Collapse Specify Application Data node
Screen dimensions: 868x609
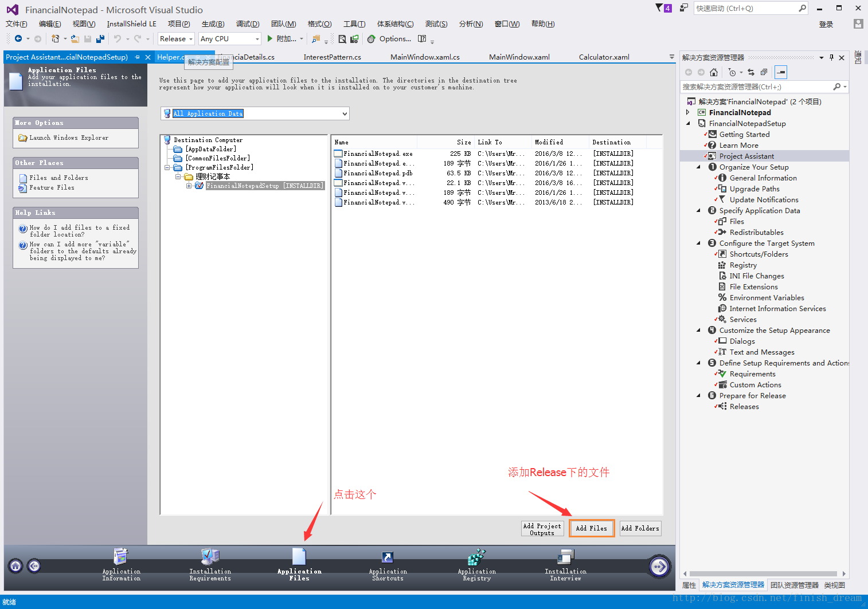click(698, 210)
